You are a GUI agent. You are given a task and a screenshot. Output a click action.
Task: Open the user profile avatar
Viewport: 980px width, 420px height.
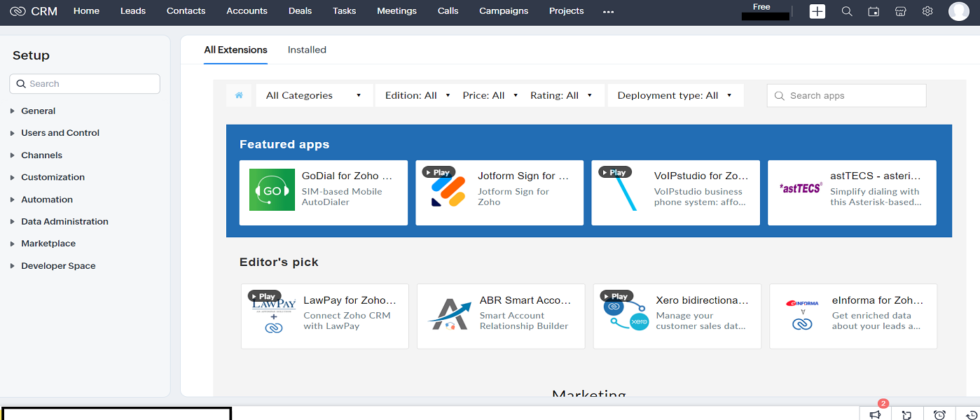[x=959, y=11]
